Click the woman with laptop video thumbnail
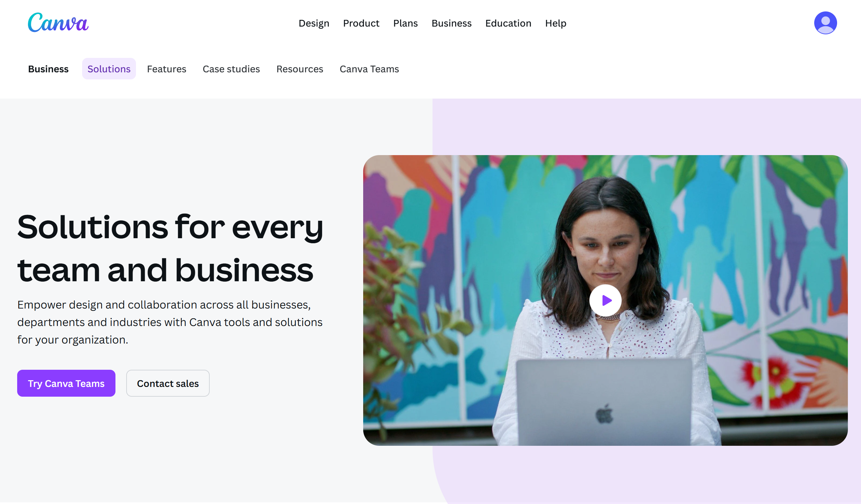Image resolution: width=861 pixels, height=504 pixels. click(605, 300)
